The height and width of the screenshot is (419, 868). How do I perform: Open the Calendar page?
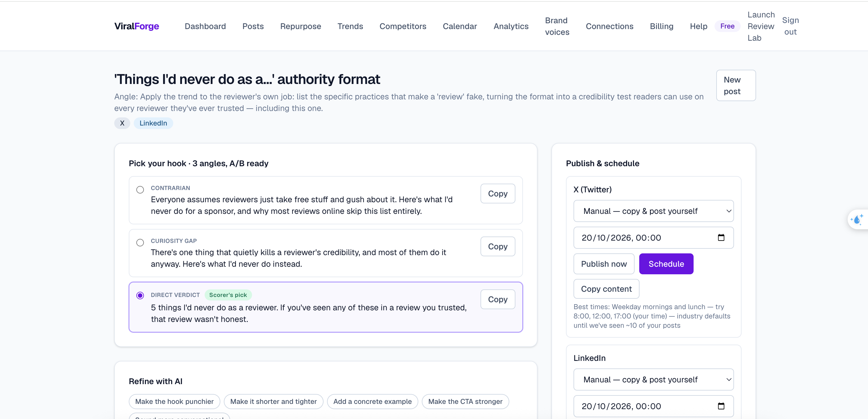460,26
